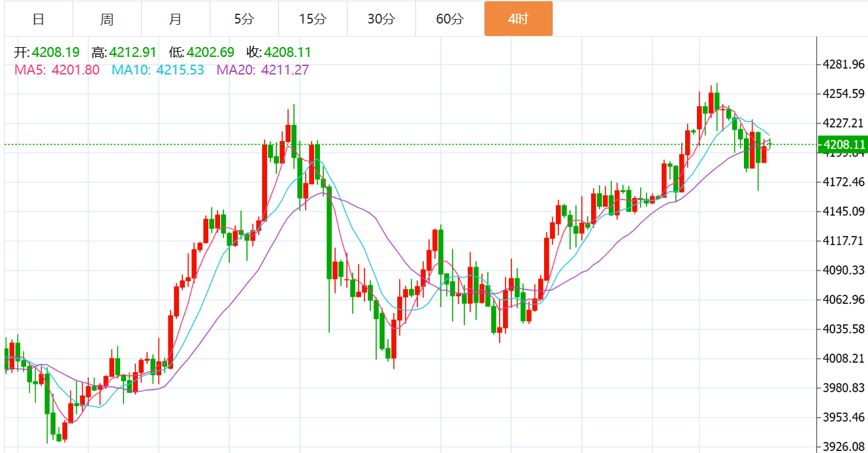Select the 15分 interval tab
Viewport: 868px width, 453px height.
pyautogui.click(x=312, y=19)
